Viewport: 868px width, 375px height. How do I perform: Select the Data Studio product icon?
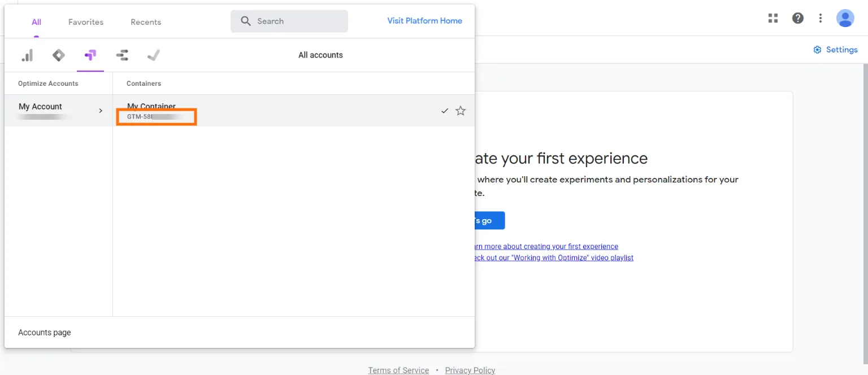(x=122, y=55)
